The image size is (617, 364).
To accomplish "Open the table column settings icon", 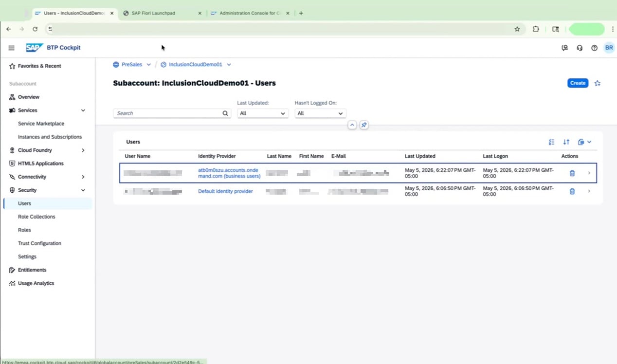I will pyautogui.click(x=551, y=142).
